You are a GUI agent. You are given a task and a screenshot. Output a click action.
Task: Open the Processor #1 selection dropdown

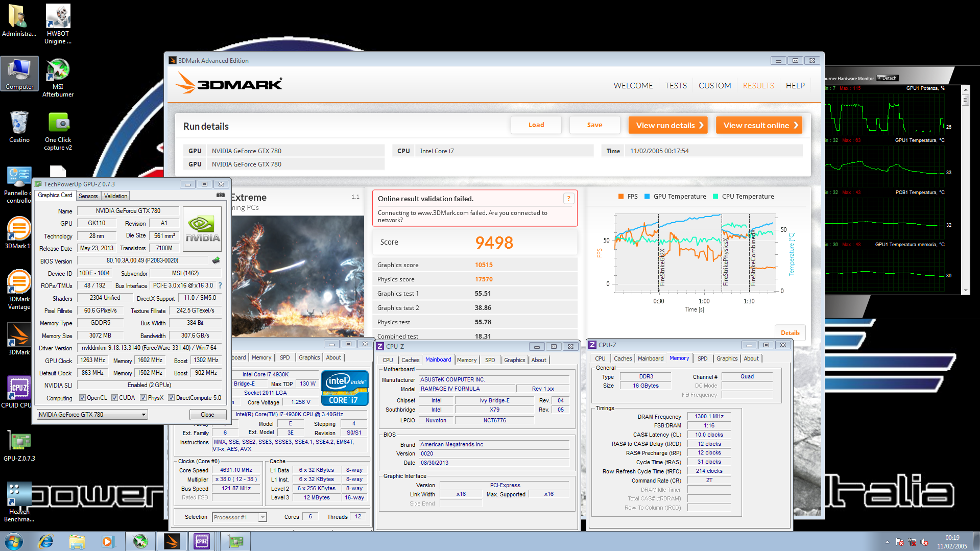point(239,517)
